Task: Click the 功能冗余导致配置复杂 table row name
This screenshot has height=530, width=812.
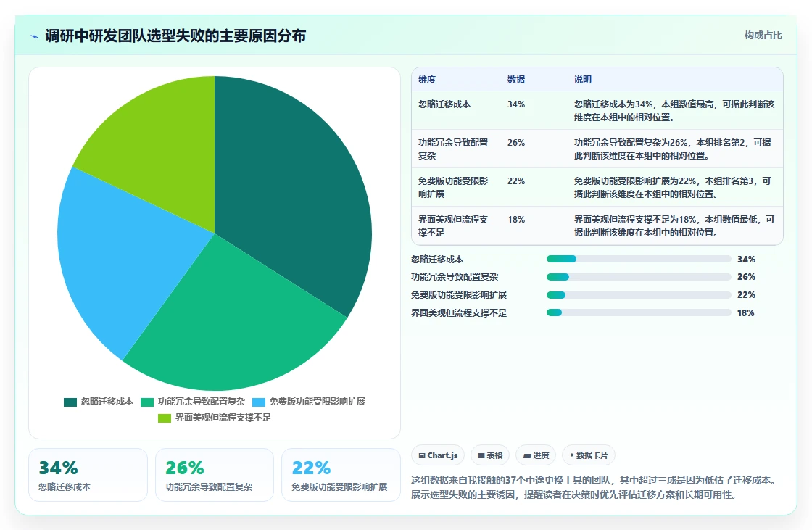Action: coord(453,149)
